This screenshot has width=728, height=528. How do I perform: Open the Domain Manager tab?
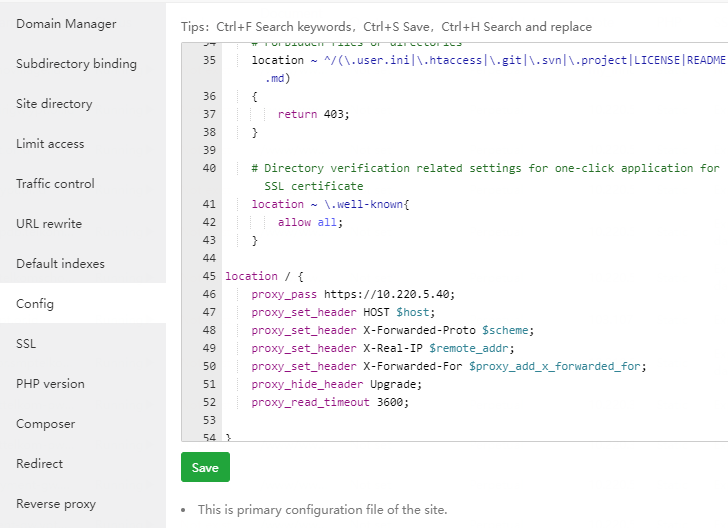pos(66,24)
